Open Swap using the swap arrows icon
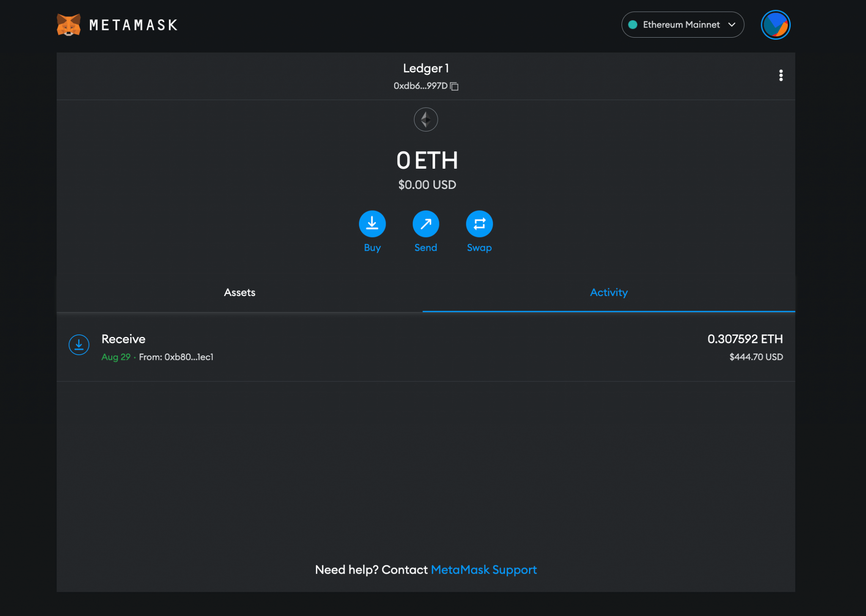The image size is (866, 616). coord(479,224)
